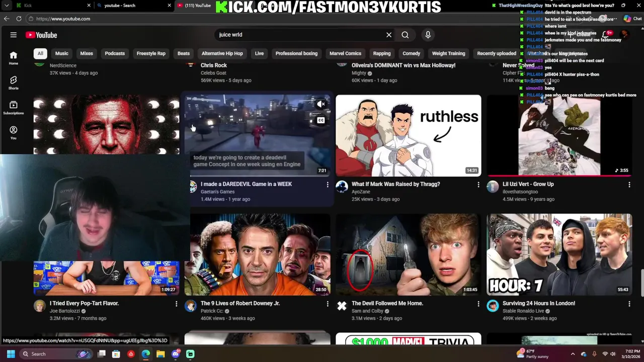The image size is (644, 362).
Task: Select the Freestyle Rap filter chip
Action: [151, 53]
